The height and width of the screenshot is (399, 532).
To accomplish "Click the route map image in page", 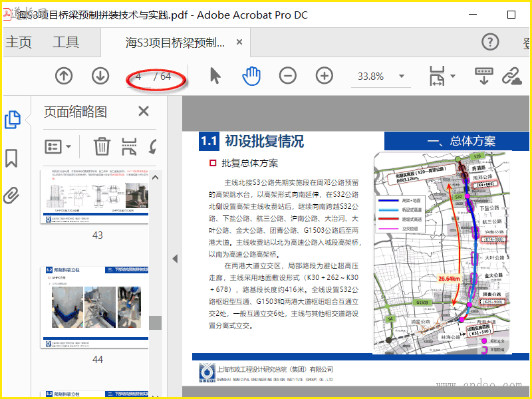I will pyautogui.click(x=443, y=253).
